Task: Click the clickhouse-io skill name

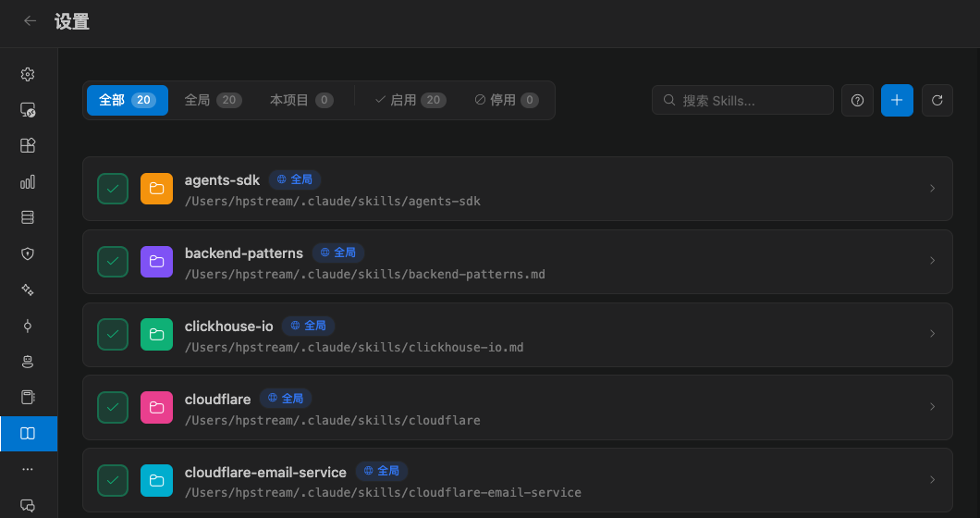Action: coord(228,327)
